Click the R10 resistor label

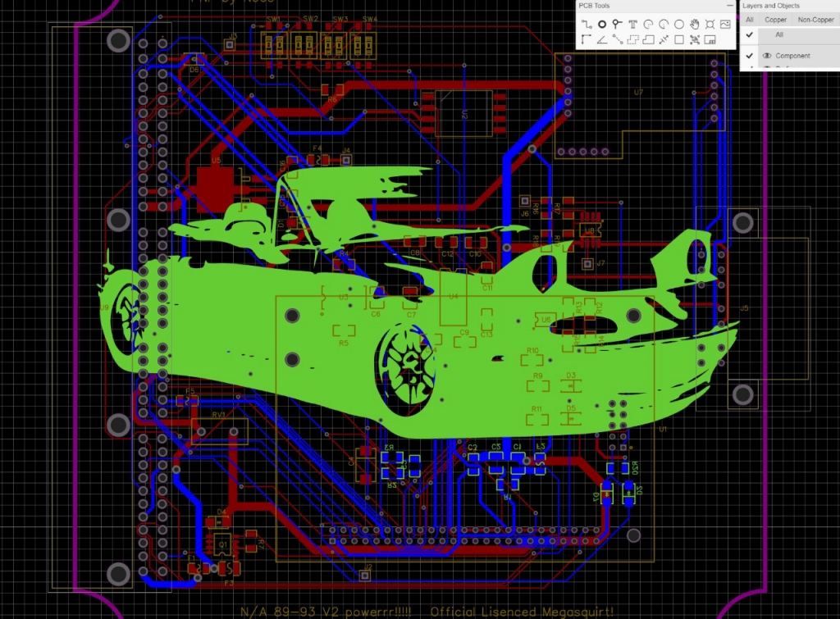tap(532, 351)
